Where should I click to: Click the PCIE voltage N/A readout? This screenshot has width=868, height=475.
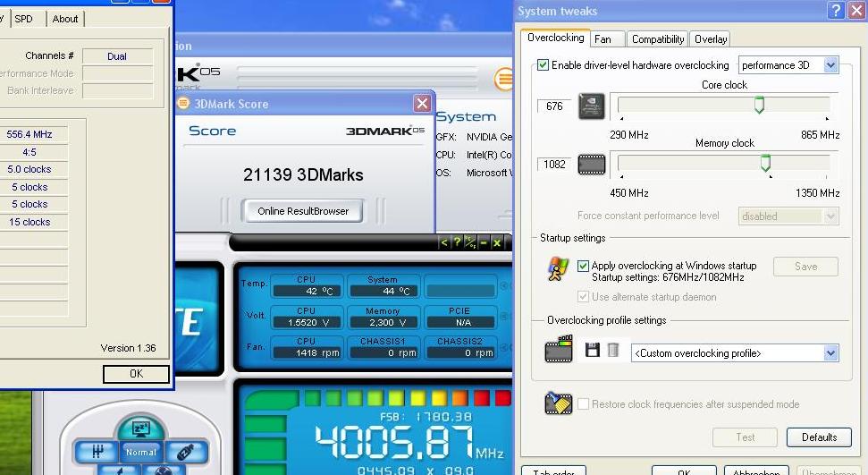tap(462, 322)
